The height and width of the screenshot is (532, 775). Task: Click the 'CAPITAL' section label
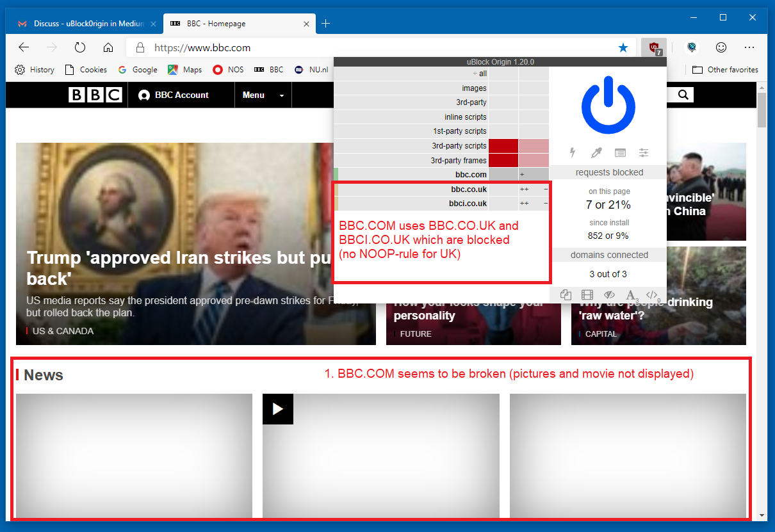point(601,334)
